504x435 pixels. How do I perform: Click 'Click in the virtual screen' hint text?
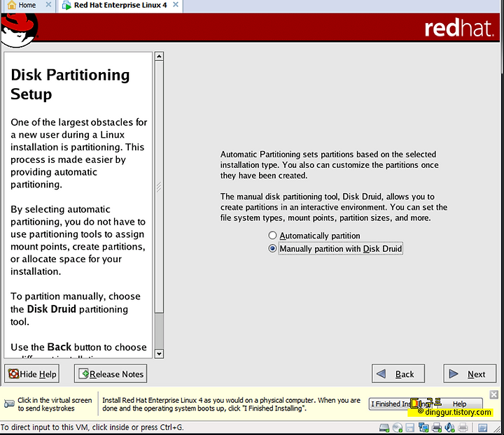click(x=55, y=404)
